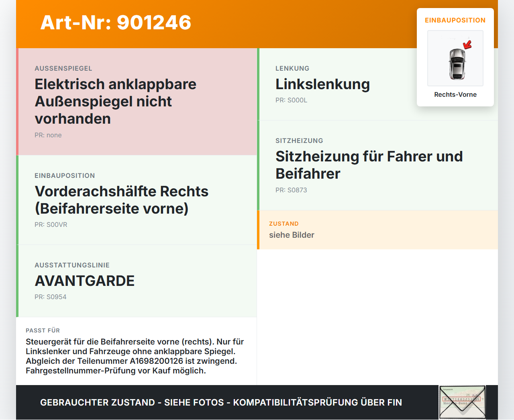The image size is (514, 420).
Task: Click the 'PR: S0873' code
Action: click(x=291, y=190)
